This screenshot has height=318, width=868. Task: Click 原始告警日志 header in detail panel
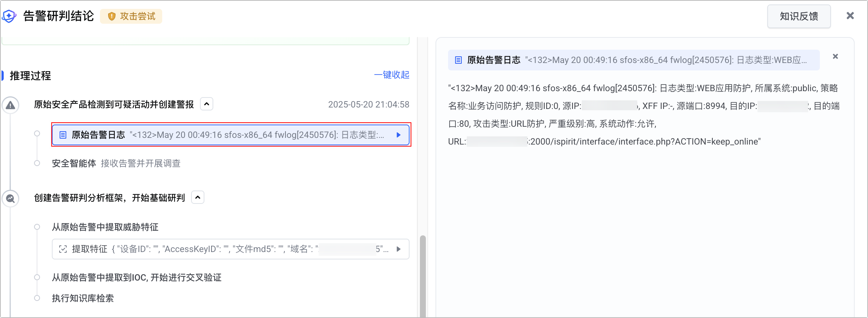click(634, 60)
